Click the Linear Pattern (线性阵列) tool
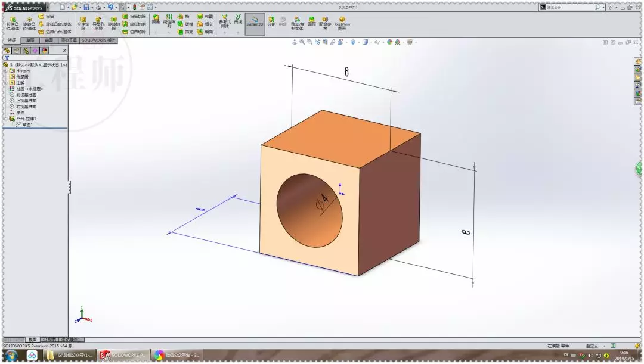The height and width of the screenshot is (364, 644). pos(169,21)
